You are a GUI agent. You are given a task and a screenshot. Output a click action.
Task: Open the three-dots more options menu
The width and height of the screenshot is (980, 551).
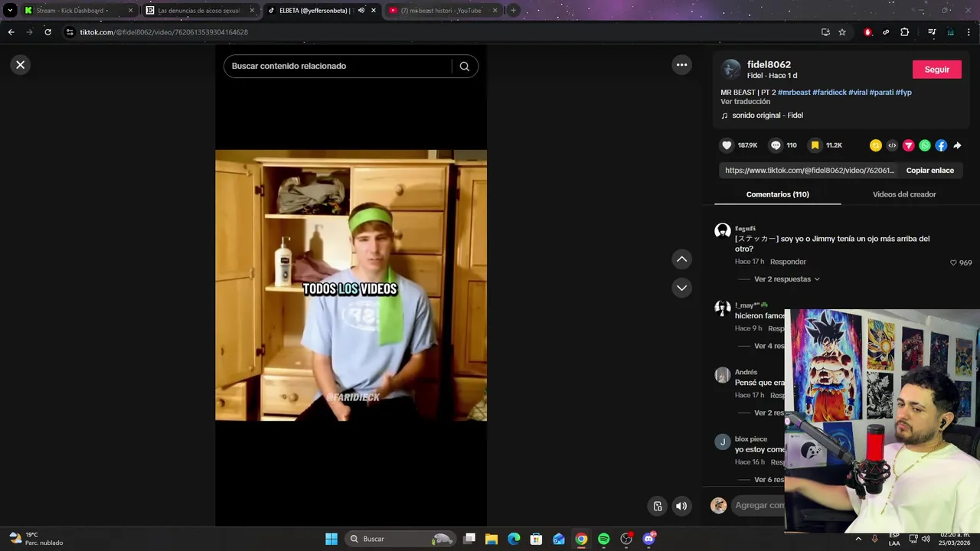click(x=681, y=65)
